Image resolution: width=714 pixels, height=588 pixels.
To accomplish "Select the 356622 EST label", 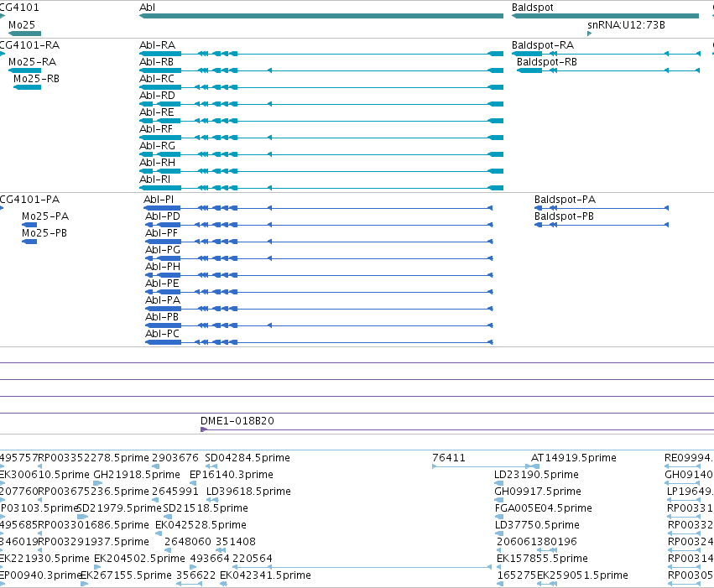I will pos(195,575).
